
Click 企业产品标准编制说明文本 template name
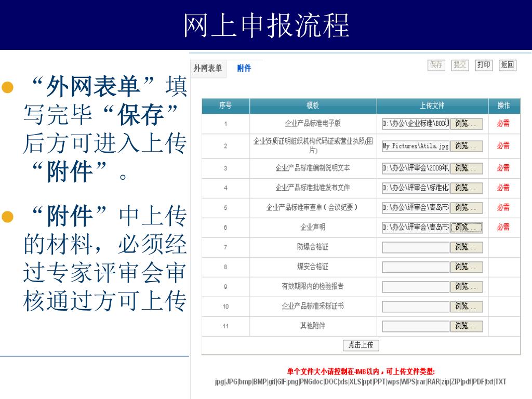(x=313, y=168)
